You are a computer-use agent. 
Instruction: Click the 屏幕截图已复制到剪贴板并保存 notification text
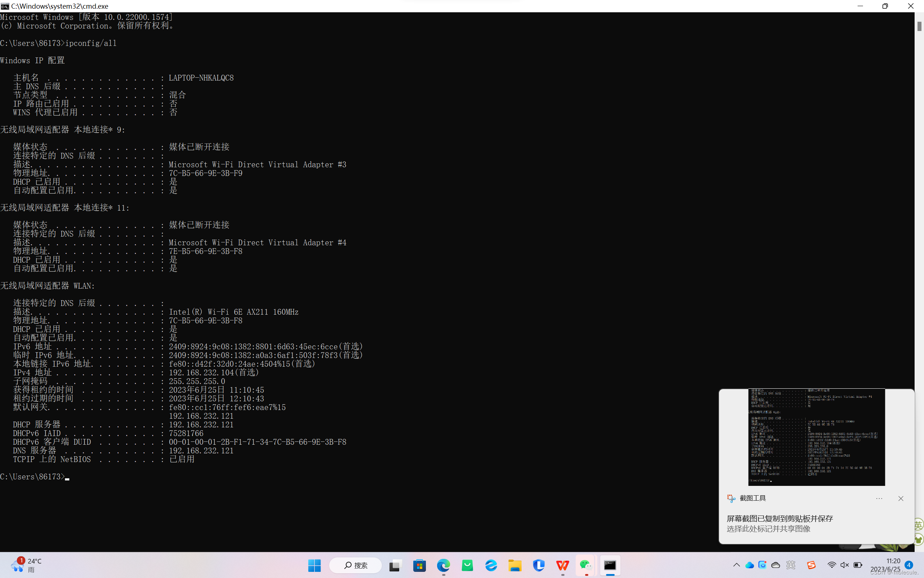coord(780,519)
